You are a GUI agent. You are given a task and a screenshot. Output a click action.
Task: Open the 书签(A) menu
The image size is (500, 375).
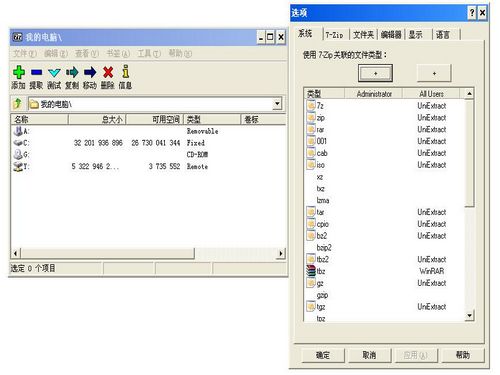pyautogui.click(x=118, y=53)
